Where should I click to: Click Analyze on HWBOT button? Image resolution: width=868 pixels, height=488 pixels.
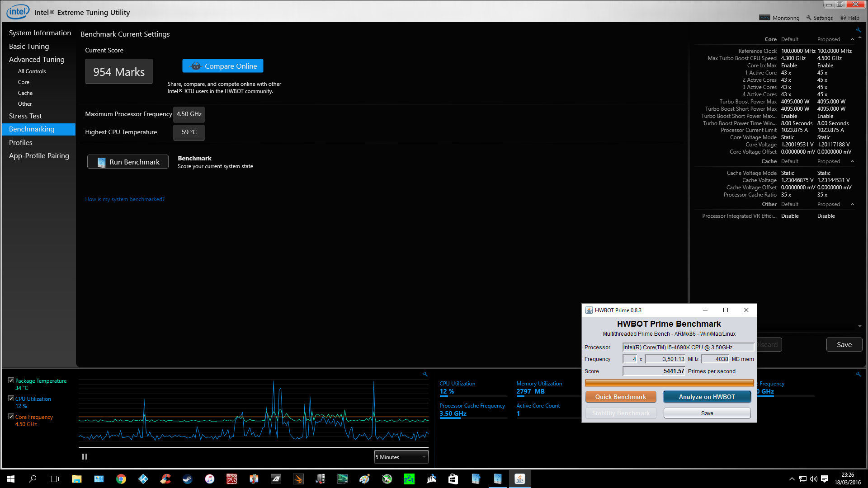707,397
